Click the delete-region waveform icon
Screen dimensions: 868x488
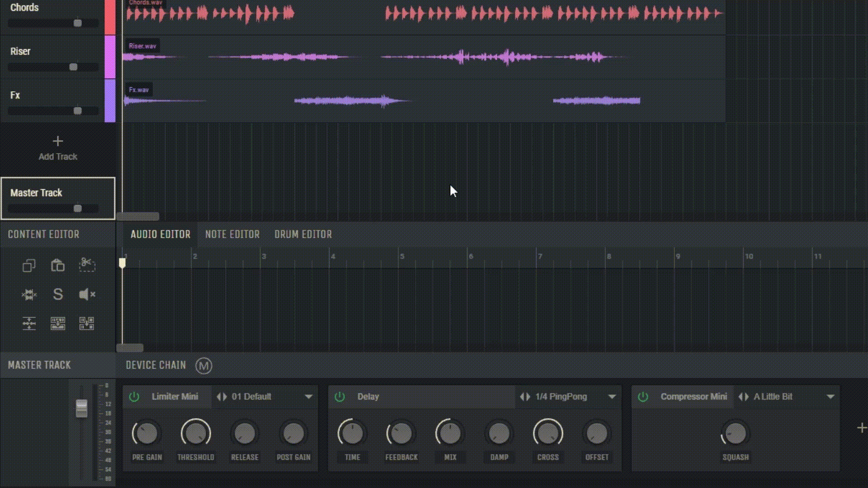(x=29, y=295)
